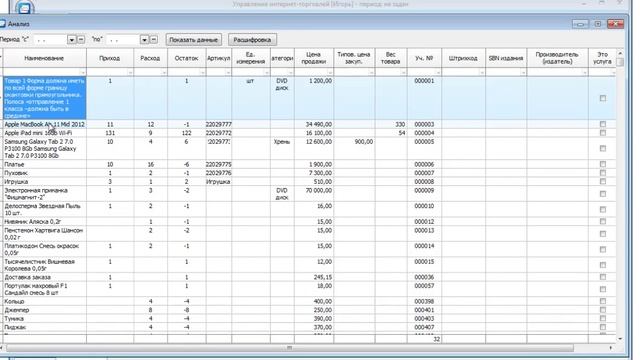The image size is (640, 360).
Task: Sort by the Наименование column header
Action: 44,58
